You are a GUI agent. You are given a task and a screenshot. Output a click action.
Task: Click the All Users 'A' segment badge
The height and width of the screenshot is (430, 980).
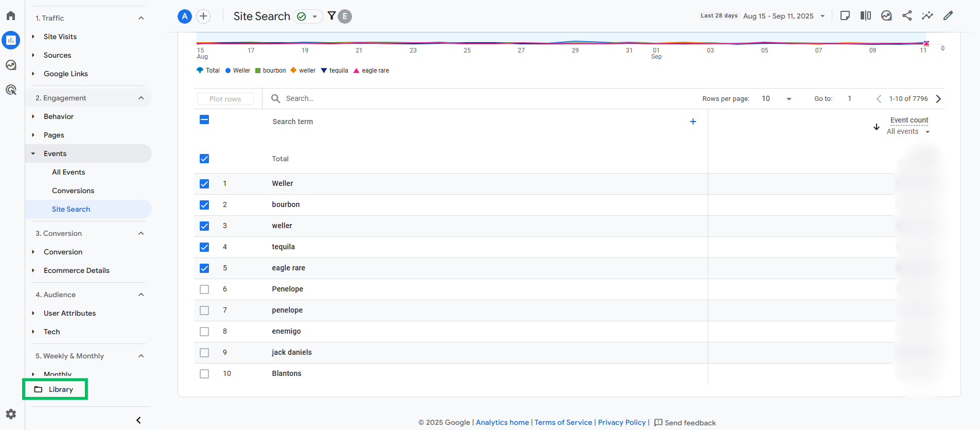point(185,16)
